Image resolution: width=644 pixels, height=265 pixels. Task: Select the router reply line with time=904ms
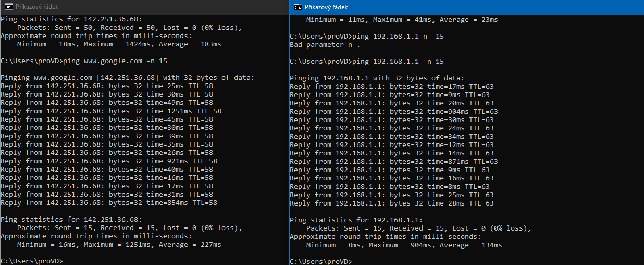click(393, 112)
